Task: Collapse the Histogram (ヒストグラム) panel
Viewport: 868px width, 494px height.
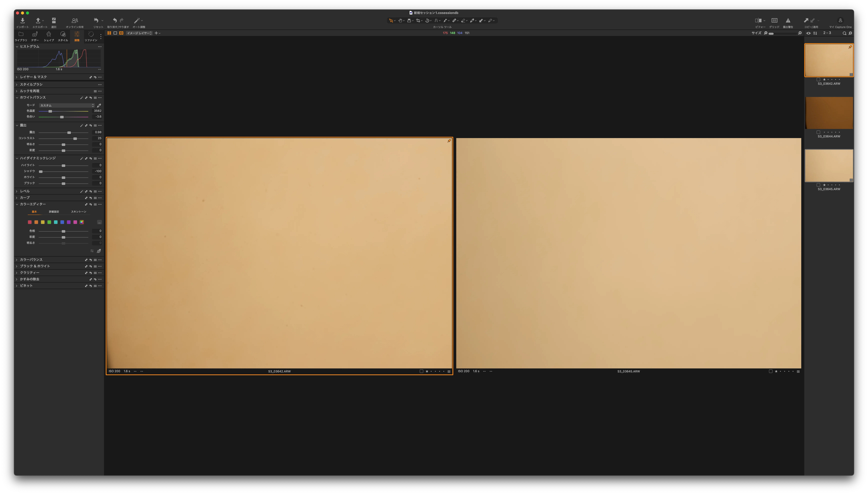Action: click(x=17, y=47)
